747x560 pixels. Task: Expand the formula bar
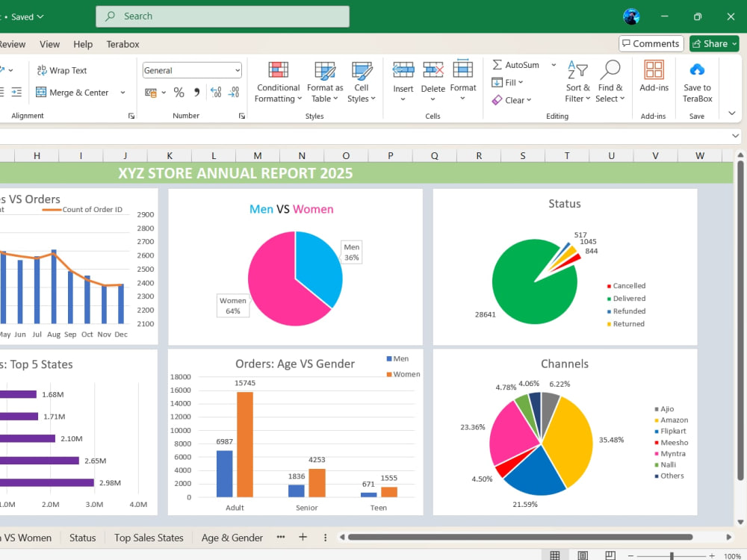coord(735,136)
